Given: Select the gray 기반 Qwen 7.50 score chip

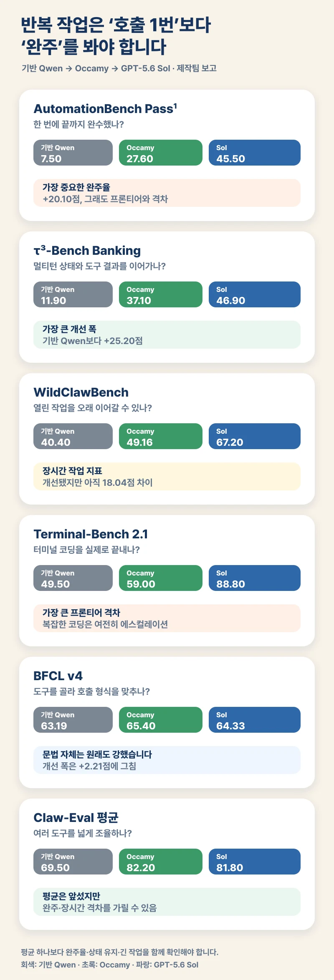Looking at the screenshot, I should pos(73,153).
